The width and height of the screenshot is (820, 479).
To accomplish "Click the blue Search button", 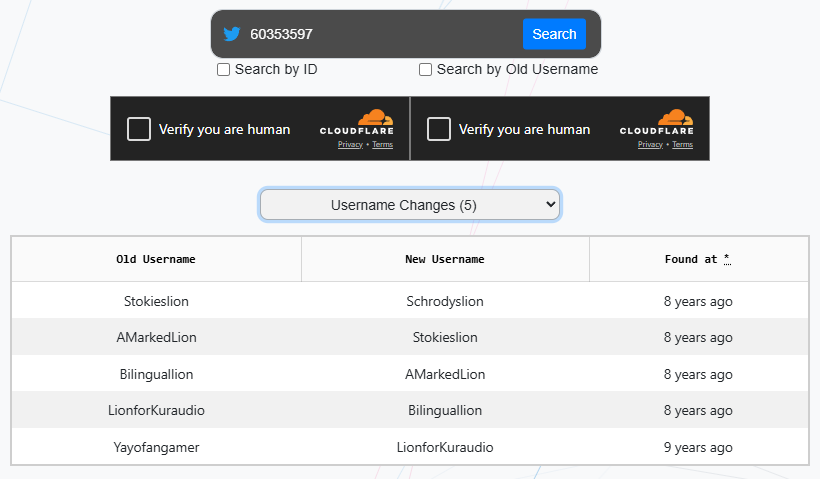I will coord(554,34).
